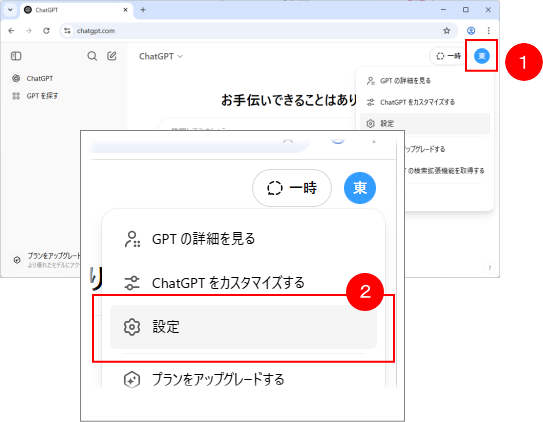Viewport: 543px width, 422px height.
Task: Click the large 東 avatar in the magnified inset
Action: click(x=360, y=188)
